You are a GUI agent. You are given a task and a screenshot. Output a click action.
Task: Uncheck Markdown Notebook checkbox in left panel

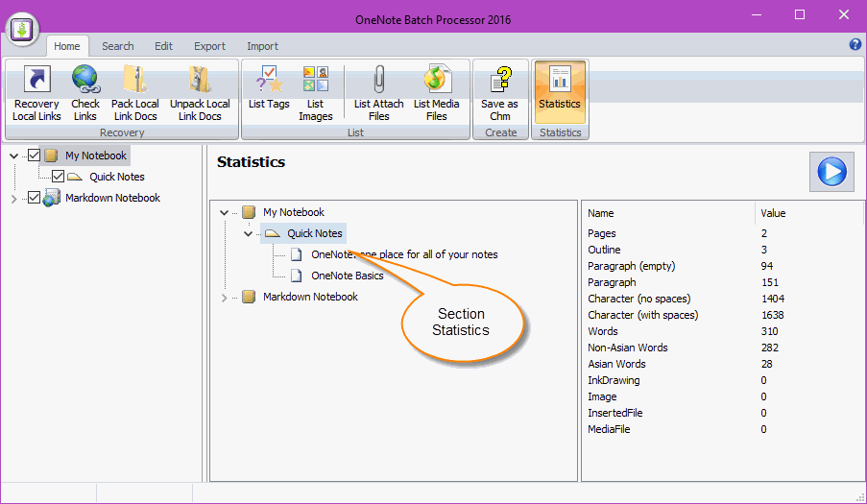[34, 198]
